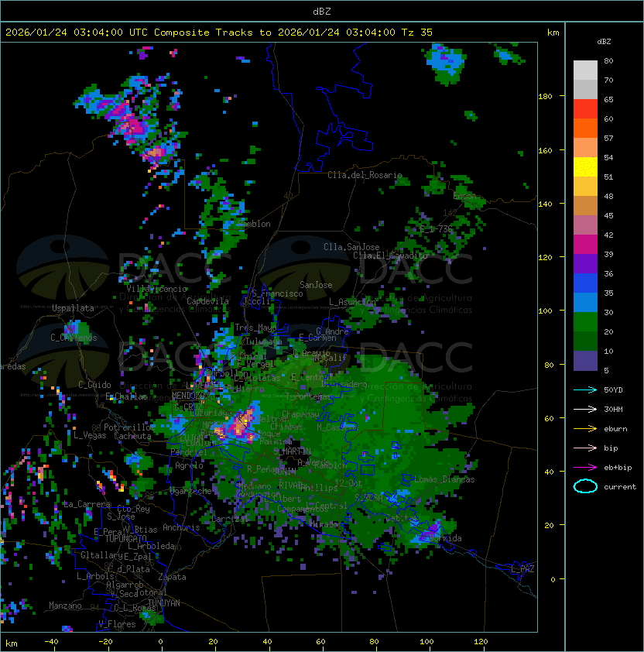
Task: Click the 'SanJose' map label
Action: point(316,285)
